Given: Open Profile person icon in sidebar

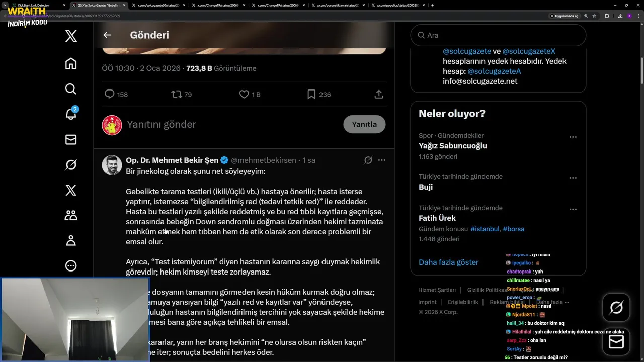Looking at the screenshot, I should [71, 240].
